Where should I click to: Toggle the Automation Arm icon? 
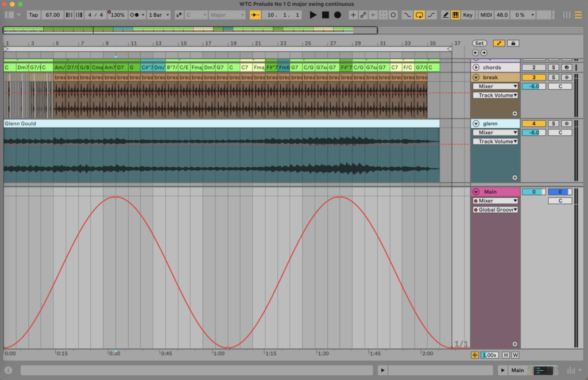tap(363, 15)
